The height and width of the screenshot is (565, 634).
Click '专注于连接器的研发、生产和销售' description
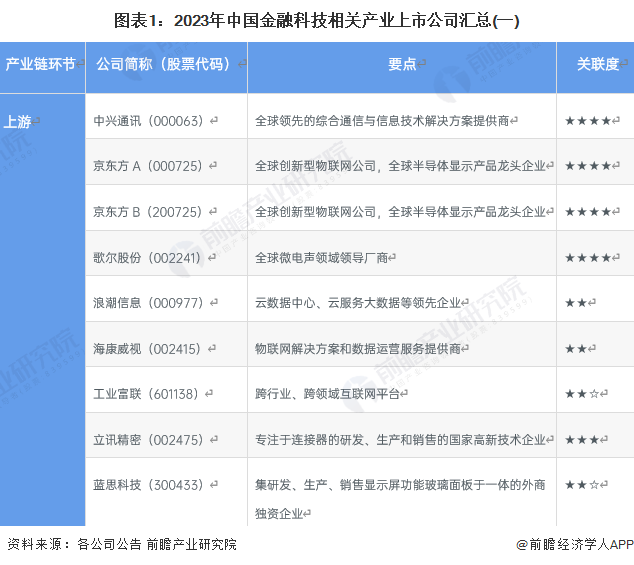click(x=400, y=440)
